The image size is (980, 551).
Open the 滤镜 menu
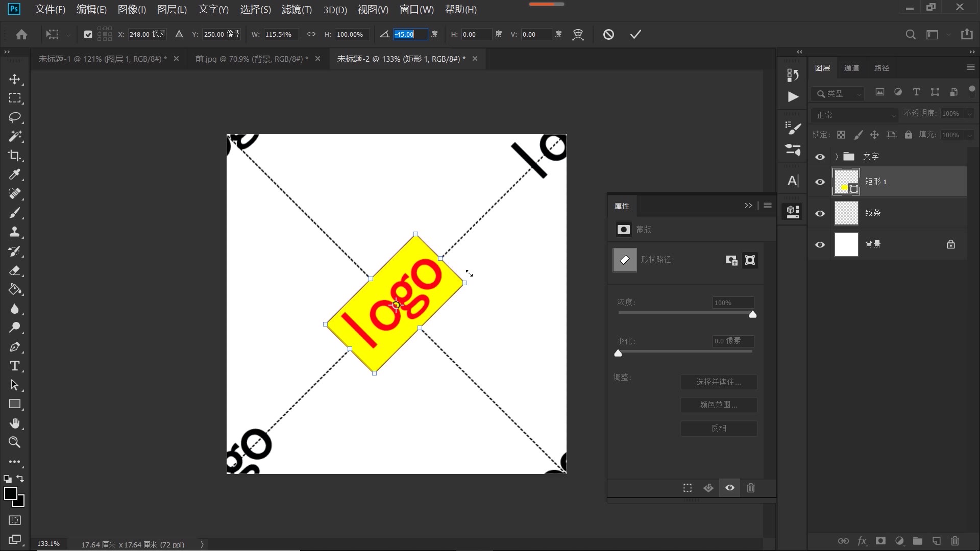(x=297, y=9)
